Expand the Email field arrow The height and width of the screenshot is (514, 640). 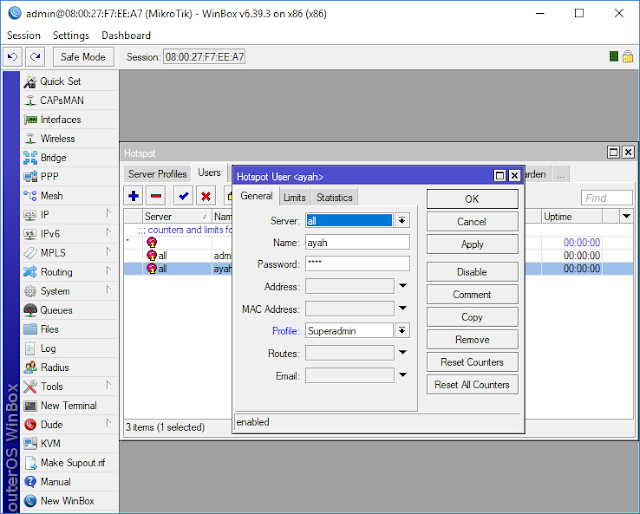[402, 375]
